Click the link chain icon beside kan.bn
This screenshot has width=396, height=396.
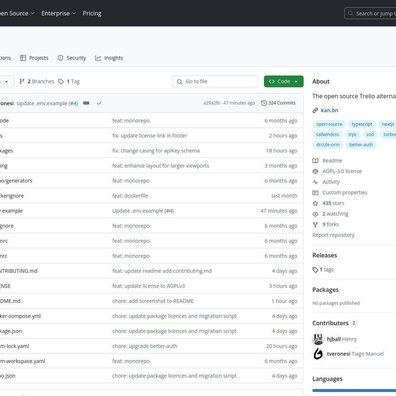315,110
